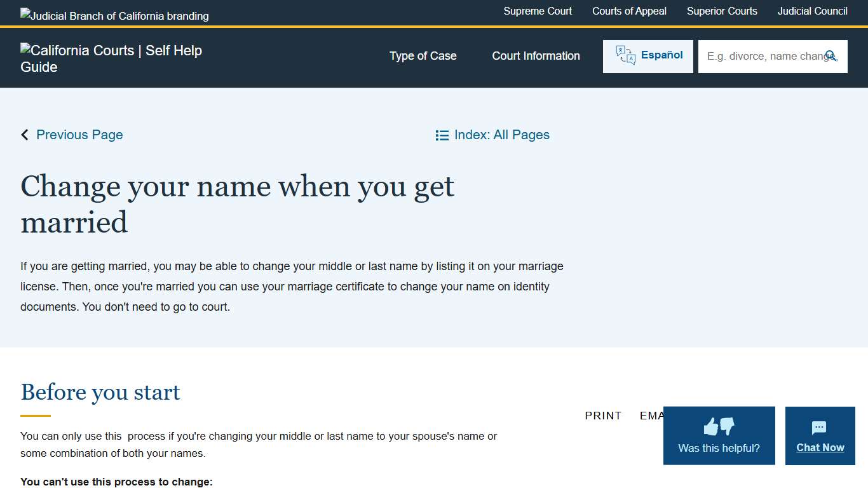
Task: Go back using the Previous Page link
Action: [x=79, y=135]
